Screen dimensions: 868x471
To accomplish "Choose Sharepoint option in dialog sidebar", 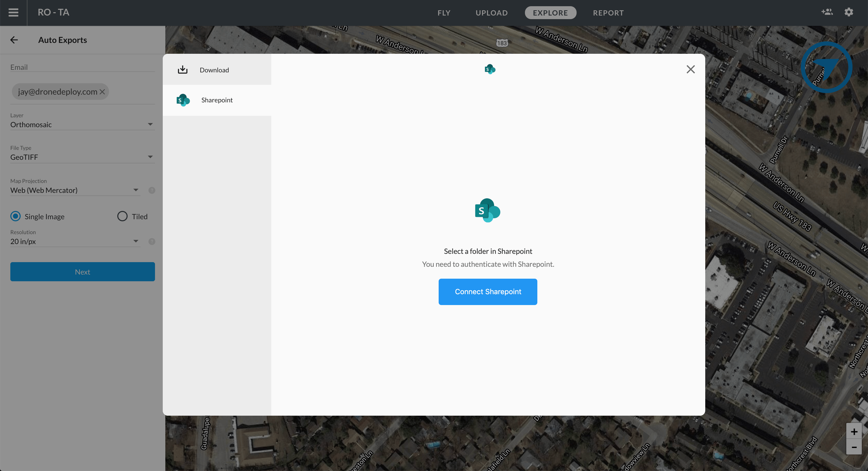I will 217,100.
